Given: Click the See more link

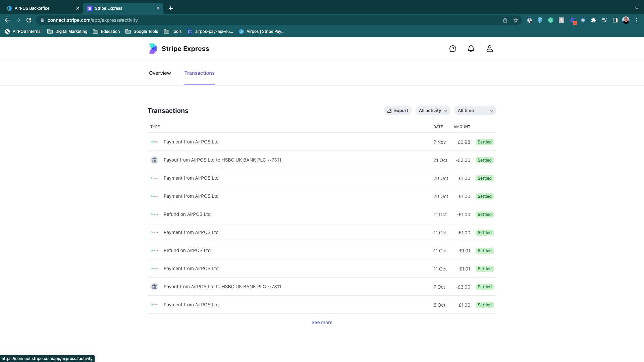Looking at the screenshot, I should [x=322, y=322].
